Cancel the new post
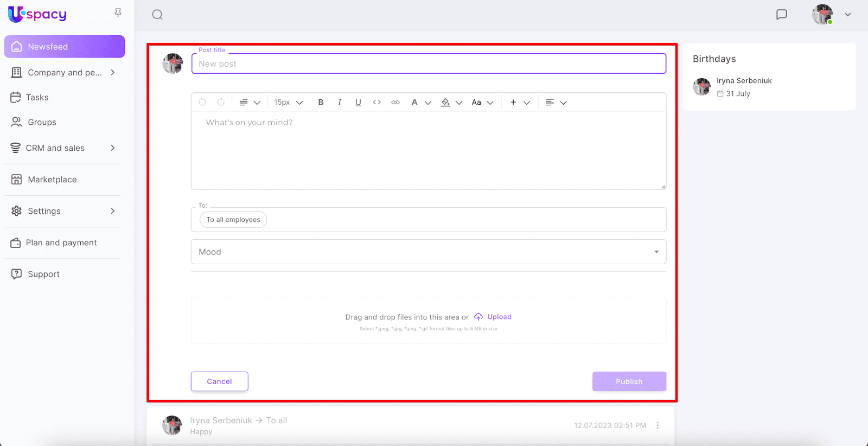This screenshot has width=868, height=446. 219,381
